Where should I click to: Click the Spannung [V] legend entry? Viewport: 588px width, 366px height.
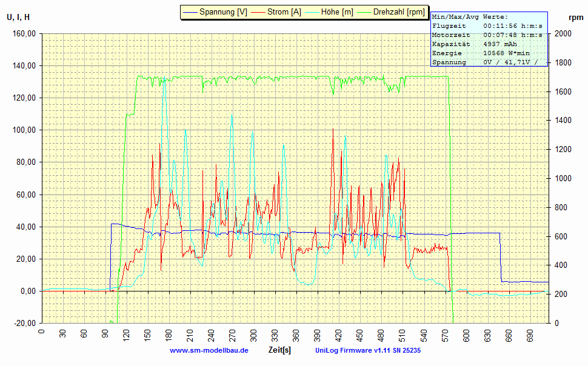(223, 12)
